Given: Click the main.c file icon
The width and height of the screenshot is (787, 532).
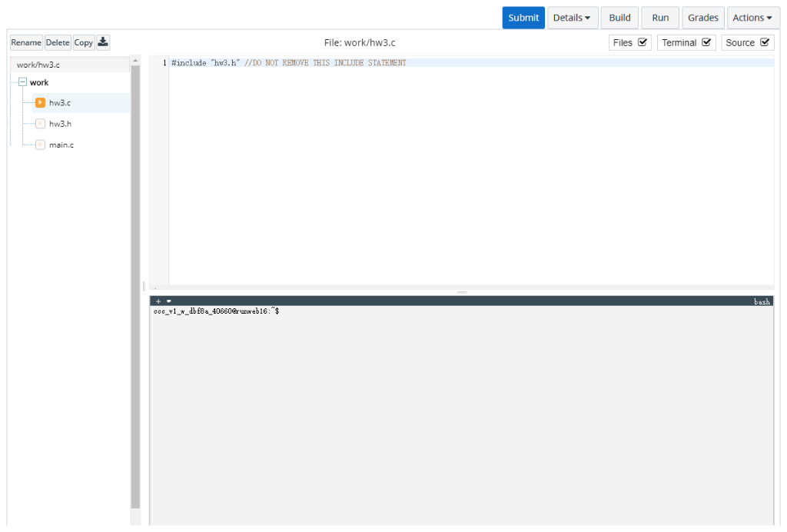Looking at the screenshot, I should (x=40, y=145).
